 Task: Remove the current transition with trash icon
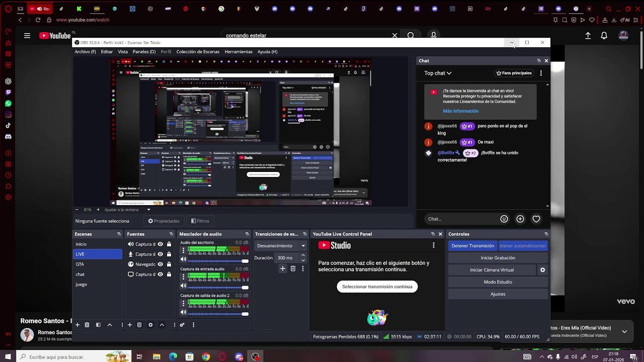click(293, 269)
